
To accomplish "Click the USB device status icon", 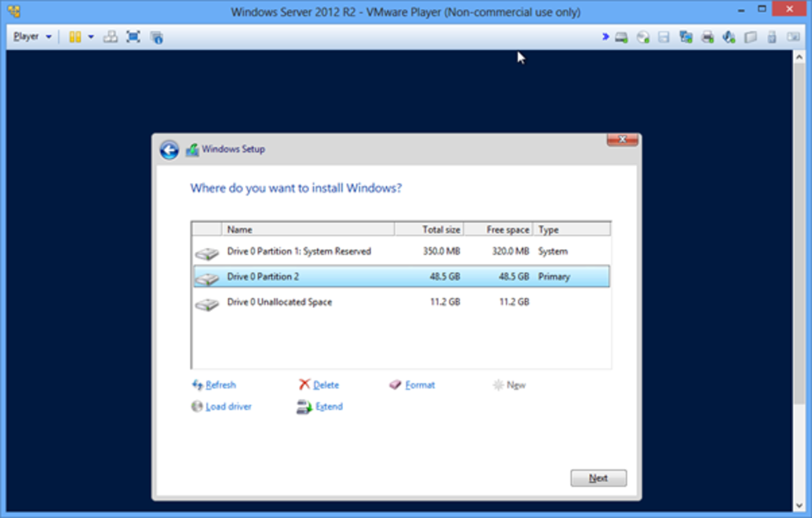I will [772, 37].
